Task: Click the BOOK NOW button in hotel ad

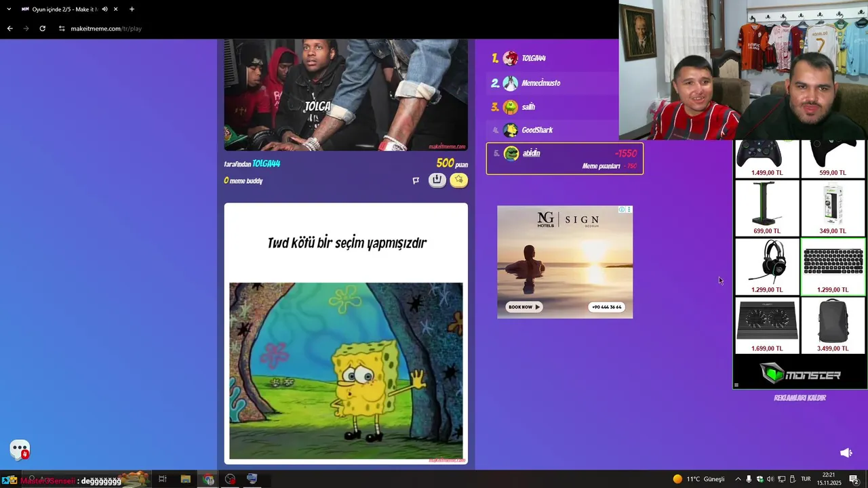Action: [524, 307]
